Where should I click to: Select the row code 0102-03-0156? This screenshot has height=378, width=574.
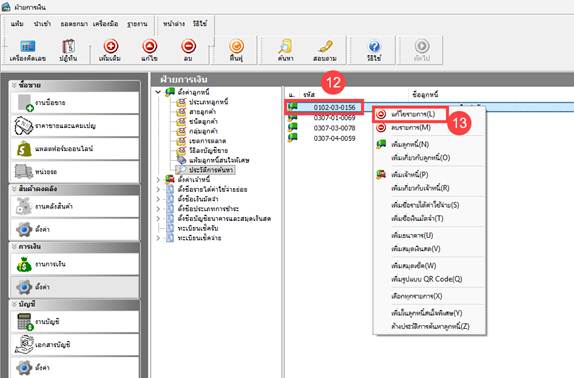(334, 107)
